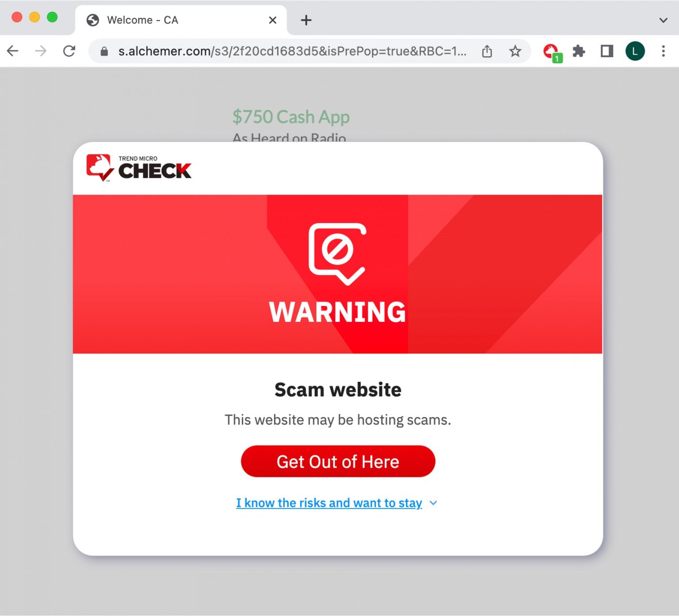
Task: Expand the tab search chevron
Action: pyautogui.click(x=663, y=20)
